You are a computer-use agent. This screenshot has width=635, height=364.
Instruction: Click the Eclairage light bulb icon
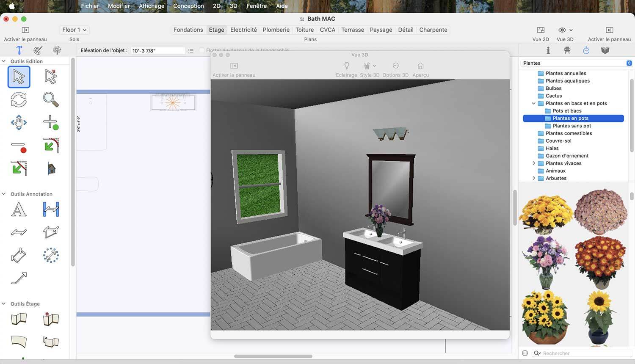(x=347, y=66)
